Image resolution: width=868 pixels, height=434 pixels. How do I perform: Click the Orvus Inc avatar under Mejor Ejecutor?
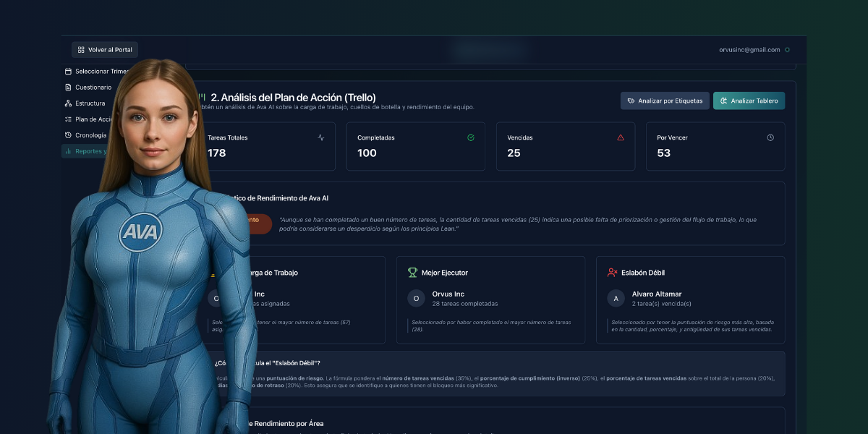coord(416,299)
